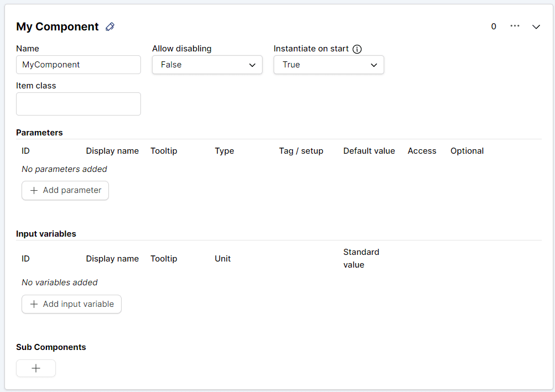Click the info icon next to Instantiate on start
The width and height of the screenshot is (555, 392).
(357, 49)
